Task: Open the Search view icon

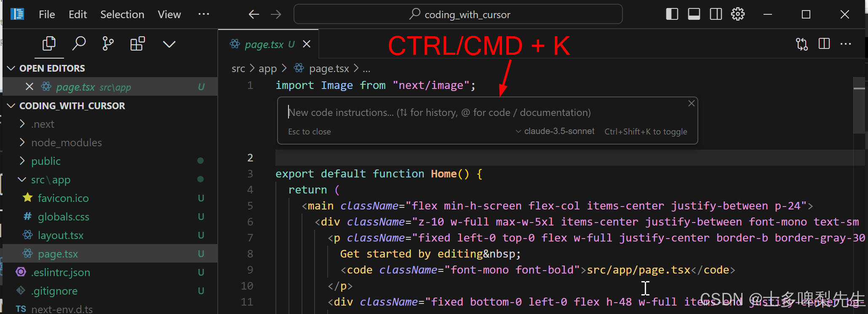Action: 79,44
